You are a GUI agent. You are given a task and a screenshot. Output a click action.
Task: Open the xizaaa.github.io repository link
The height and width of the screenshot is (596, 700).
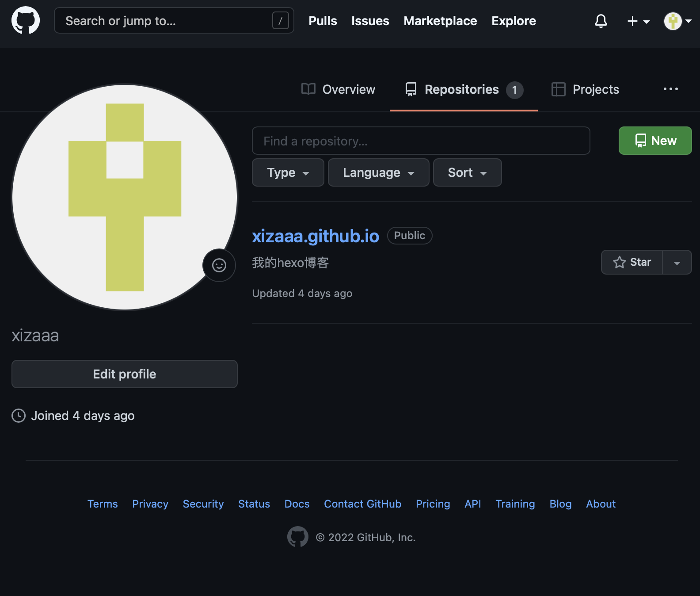tap(316, 236)
